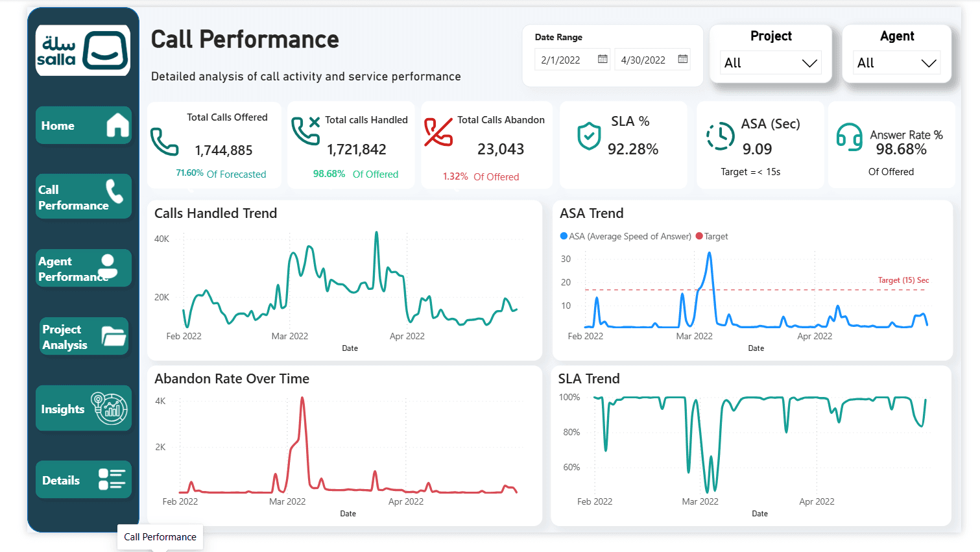Click the folder icon on Project Analysis

tap(114, 336)
